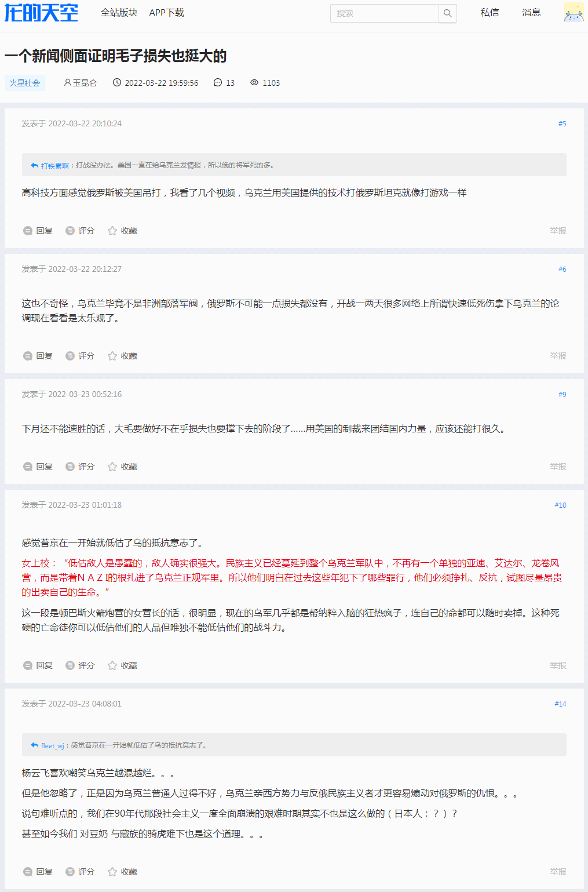Open 消息 notifications

pyautogui.click(x=531, y=13)
